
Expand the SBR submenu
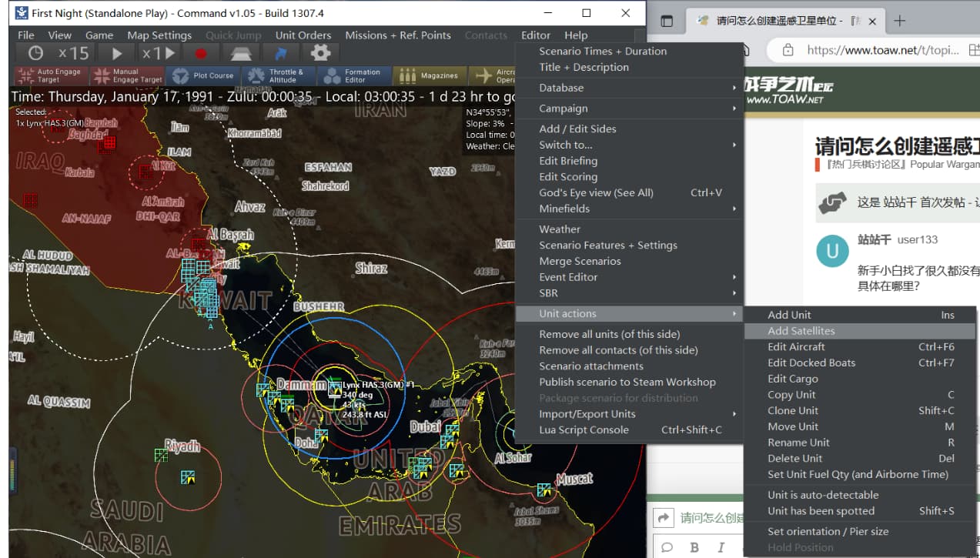click(629, 293)
